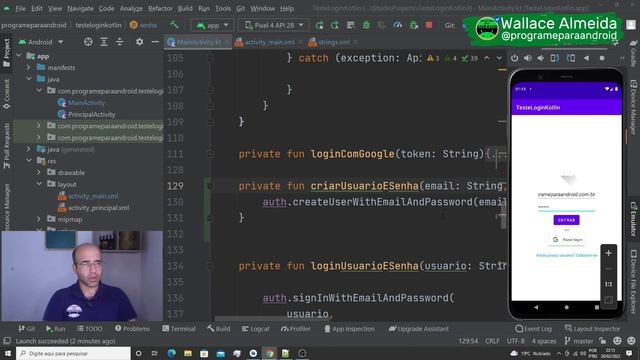Click emulator toolbar home circle icon
The width and height of the screenshot is (640, 360).
pos(602,58)
